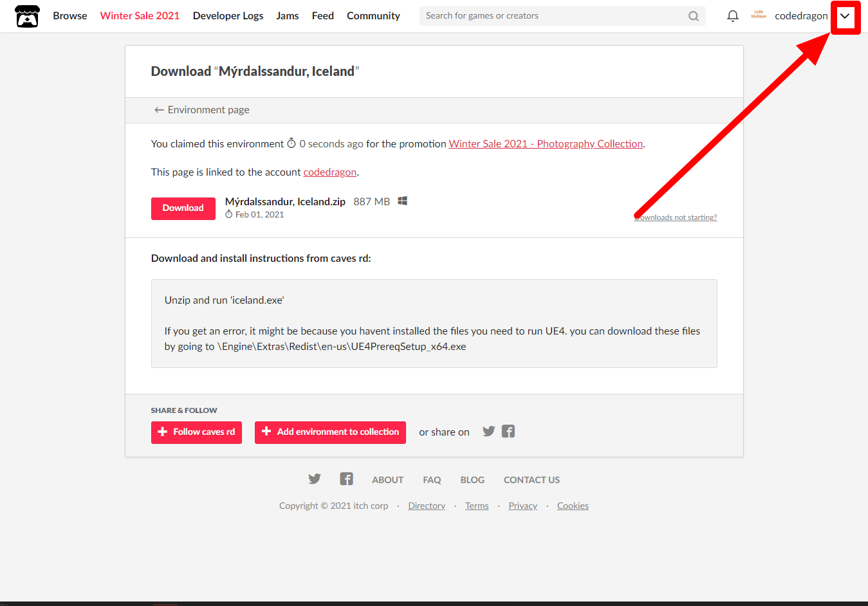Viewport: 868px width, 606px height.
Task: Open the Cookies link
Action: (x=573, y=506)
